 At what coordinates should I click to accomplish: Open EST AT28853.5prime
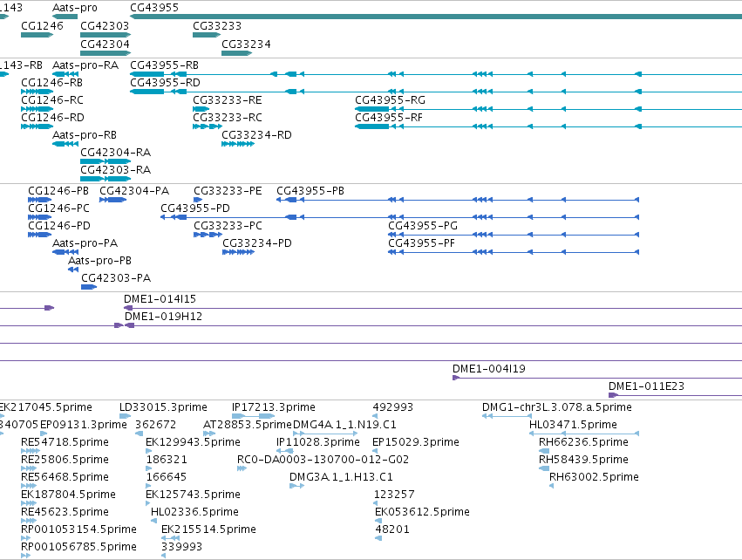point(209,434)
